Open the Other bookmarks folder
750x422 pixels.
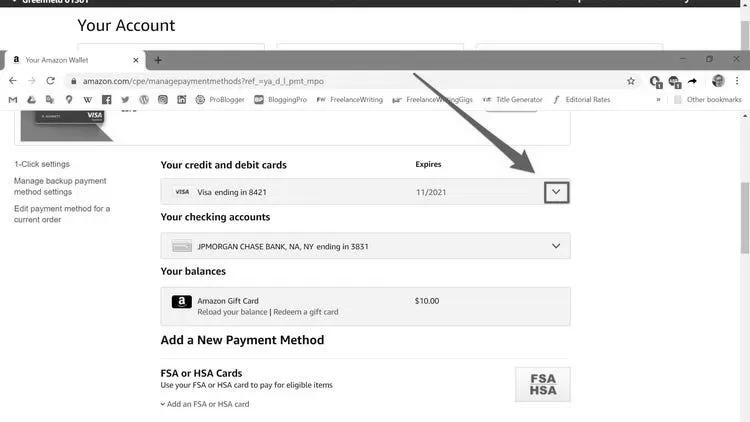708,100
